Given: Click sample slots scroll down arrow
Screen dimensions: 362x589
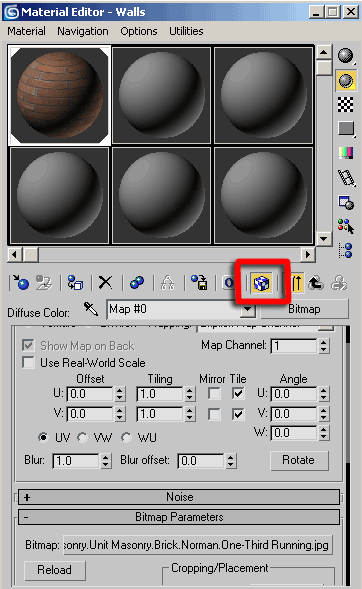Looking at the screenshot, I should (324, 238).
